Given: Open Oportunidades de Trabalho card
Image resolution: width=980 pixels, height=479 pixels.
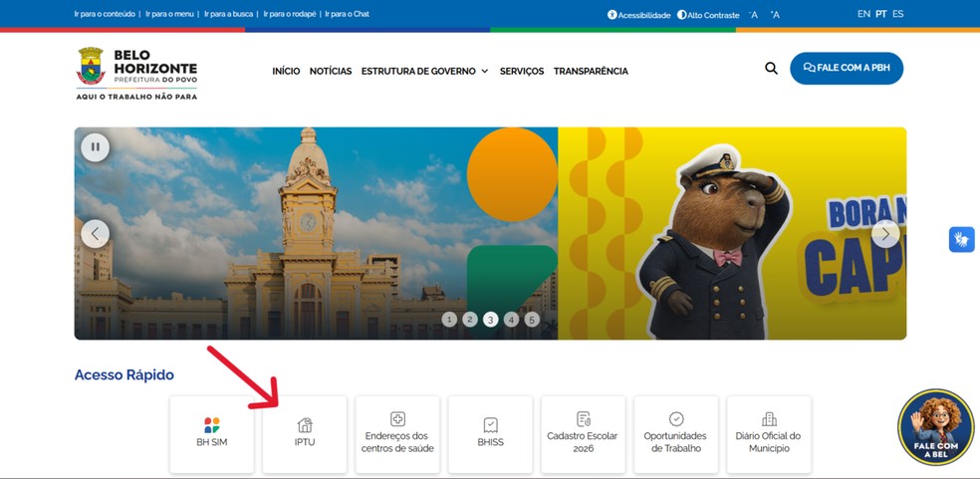Looking at the screenshot, I should click(675, 434).
